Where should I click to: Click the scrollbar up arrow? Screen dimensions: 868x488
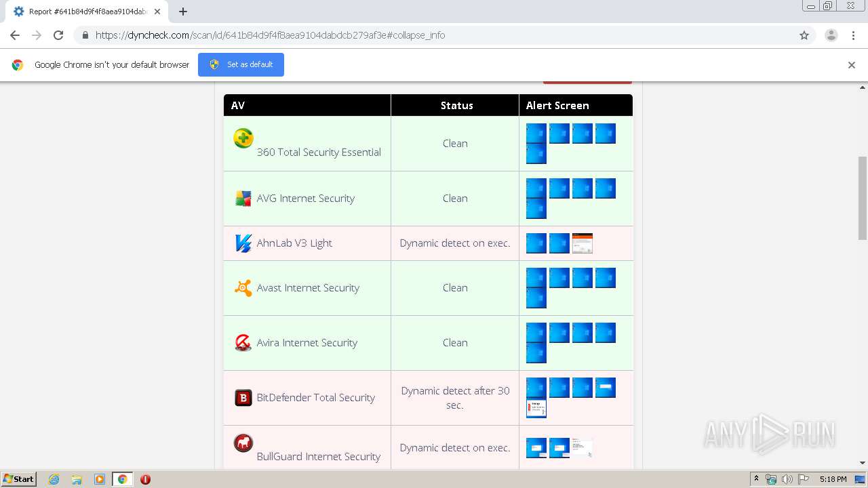coord(863,87)
